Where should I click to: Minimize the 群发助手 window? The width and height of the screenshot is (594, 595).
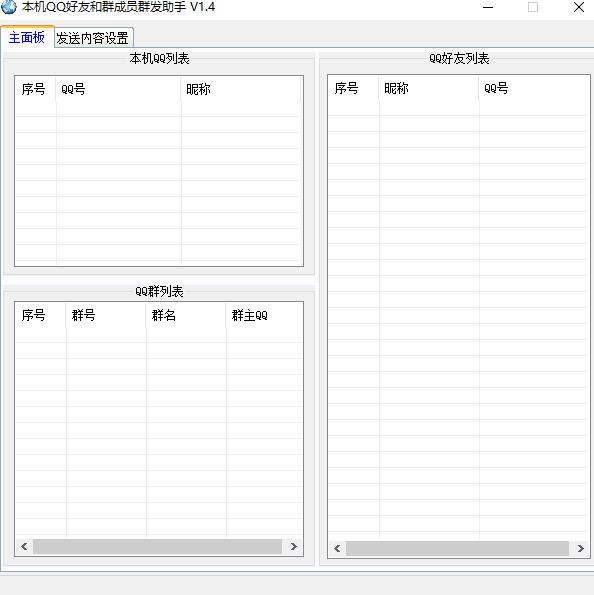point(488,7)
